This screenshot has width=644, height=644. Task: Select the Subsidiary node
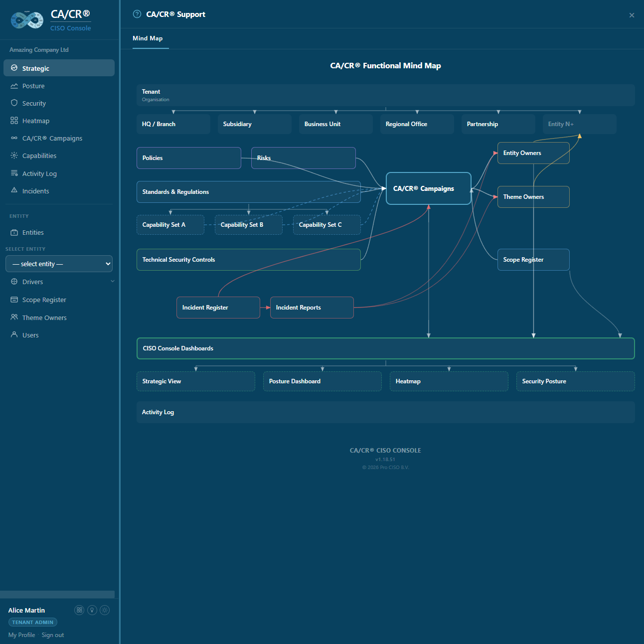pos(255,124)
